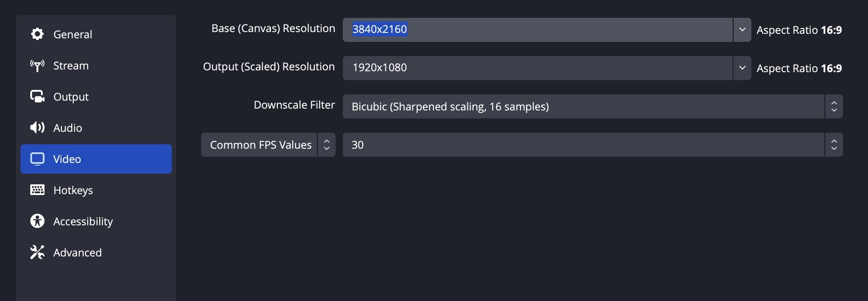
Task: Switch to the Stream settings tab
Action: click(x=71, y=65)
